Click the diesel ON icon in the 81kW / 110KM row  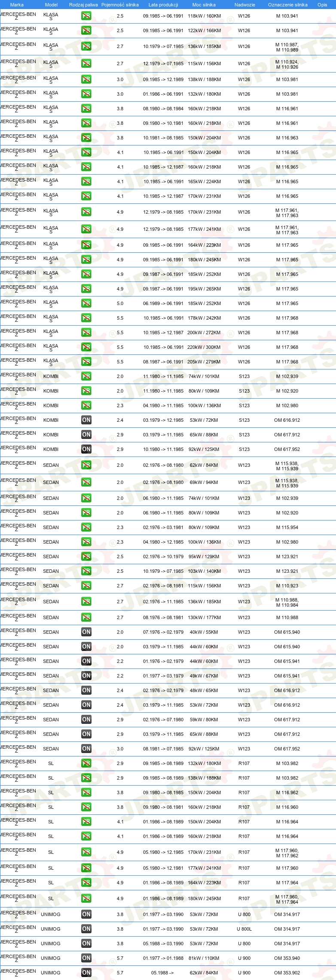coord(86,958)
